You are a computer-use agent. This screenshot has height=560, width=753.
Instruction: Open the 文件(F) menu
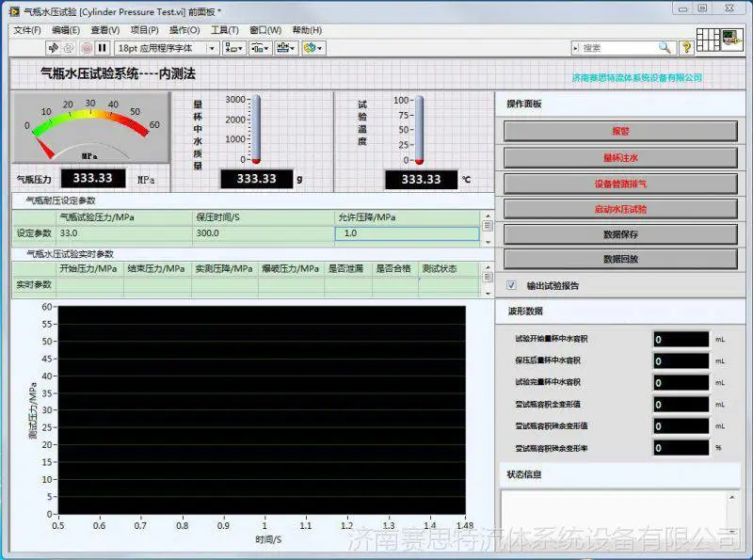[x=27, y=30]
